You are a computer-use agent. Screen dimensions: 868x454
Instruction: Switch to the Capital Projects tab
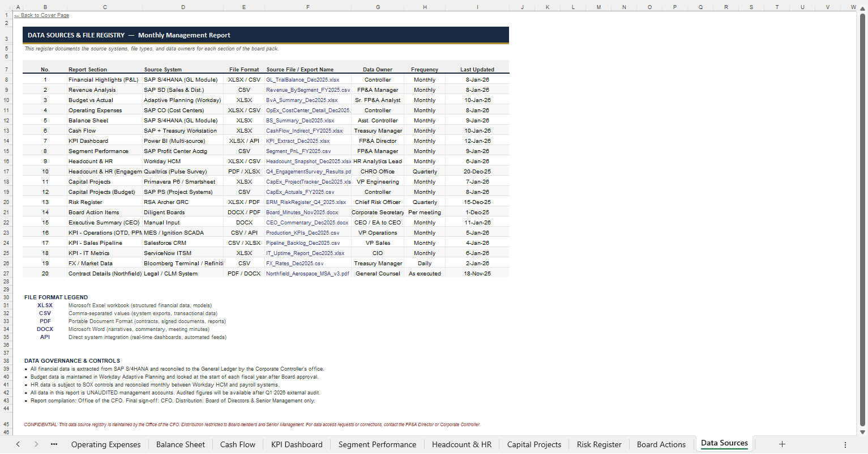(x=533, y=444)
